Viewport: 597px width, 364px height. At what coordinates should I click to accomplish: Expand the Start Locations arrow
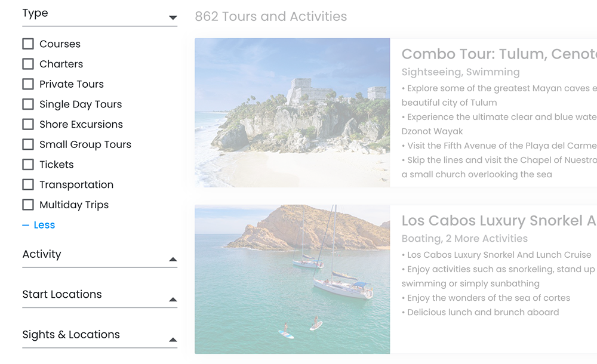pyautogui.click(x=173, y=300)
